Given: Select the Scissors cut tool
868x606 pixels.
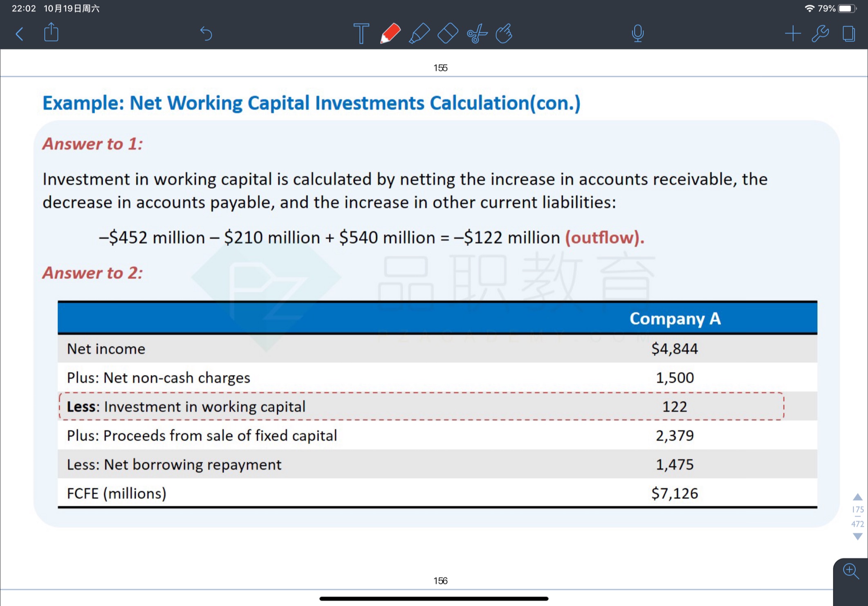Looking at the screenshot, I should [477, 33].
